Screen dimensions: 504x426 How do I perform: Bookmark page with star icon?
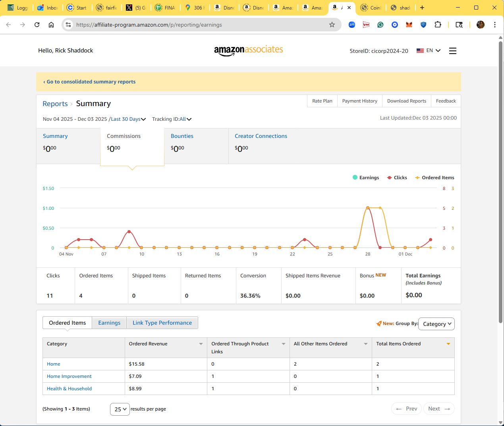coord(332,25)
